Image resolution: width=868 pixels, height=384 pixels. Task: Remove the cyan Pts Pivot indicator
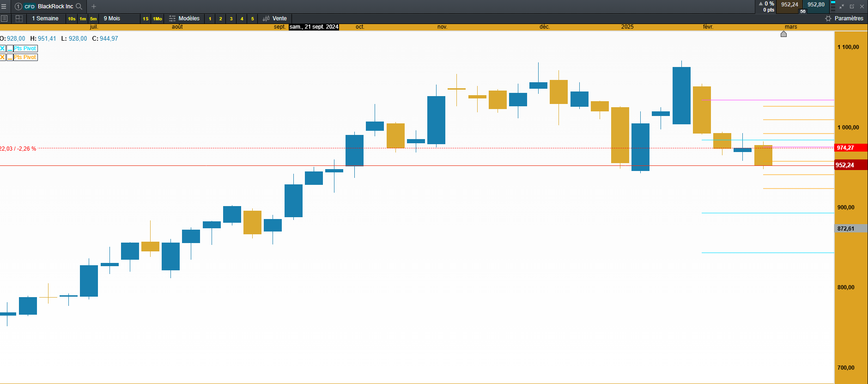click(x=3, y=49)
